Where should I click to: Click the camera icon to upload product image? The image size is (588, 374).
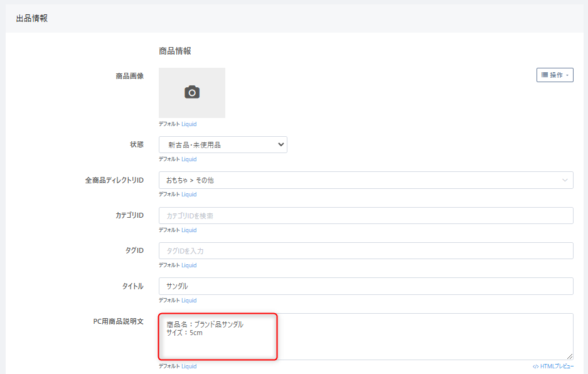coord(192,92)
